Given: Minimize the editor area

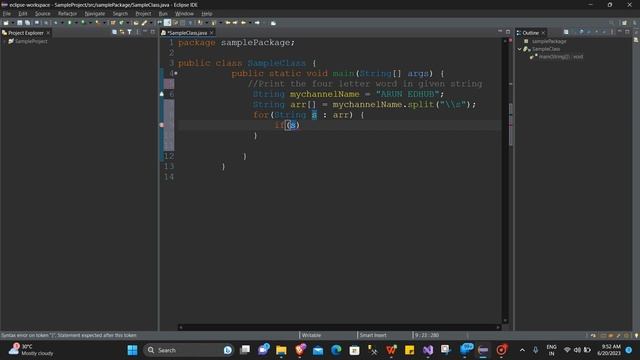Looking at the screenshot, I should tap(500, 32).
